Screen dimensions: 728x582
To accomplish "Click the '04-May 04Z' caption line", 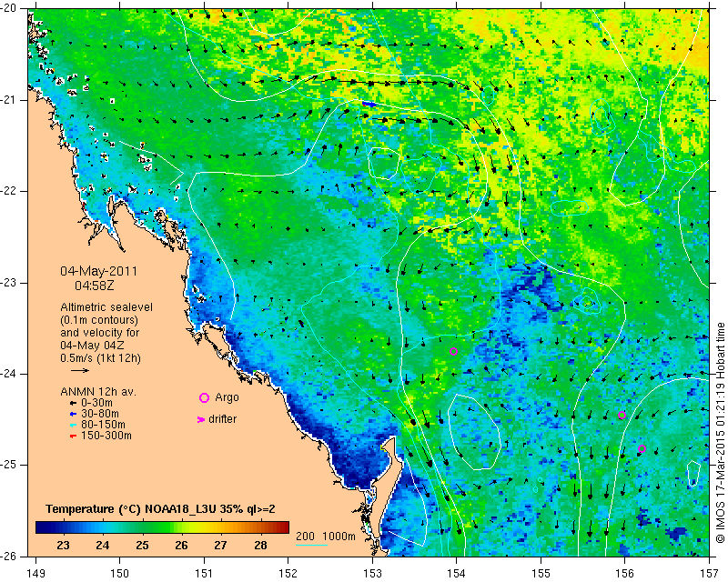I will [92, 346].
